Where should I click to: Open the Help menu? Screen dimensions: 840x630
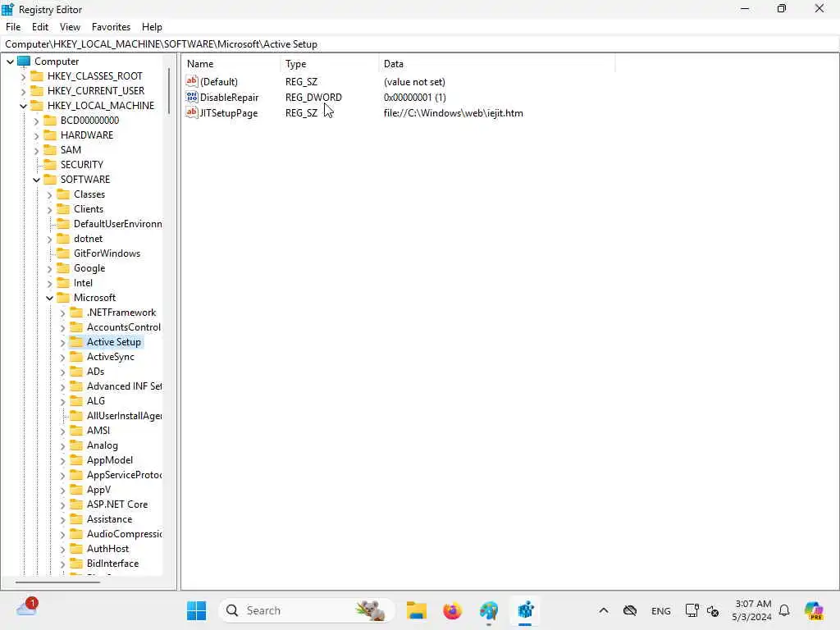152,27
